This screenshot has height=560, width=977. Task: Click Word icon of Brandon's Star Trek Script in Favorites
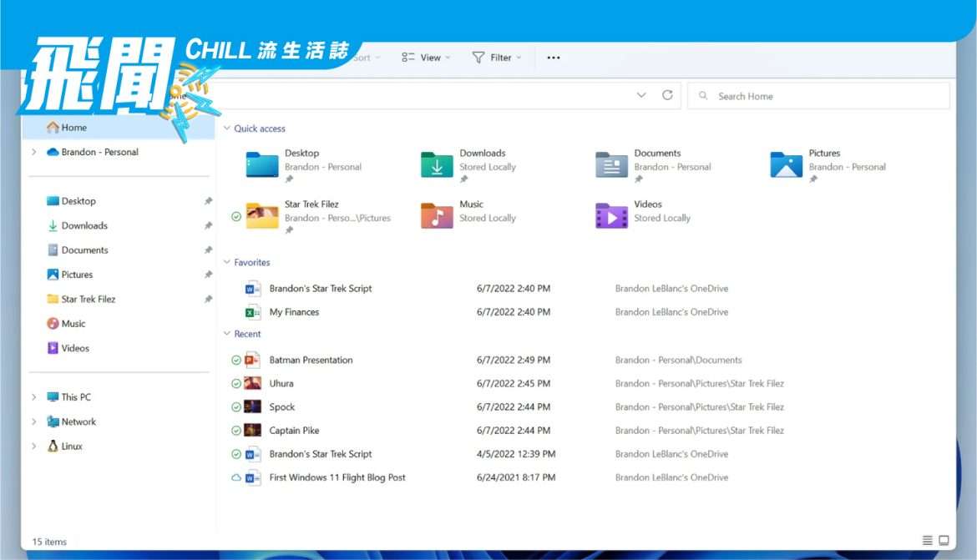pos(252,289)
